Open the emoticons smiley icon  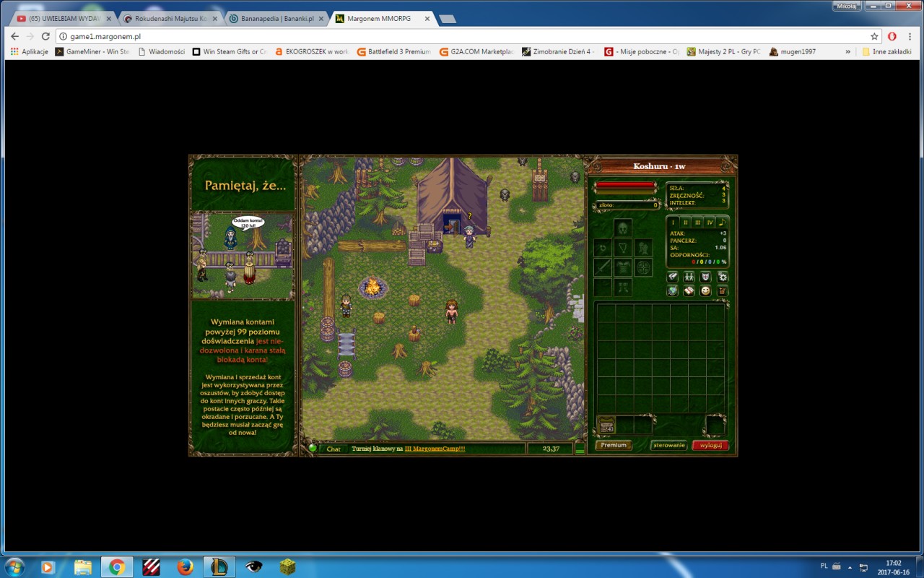[x=705, y=290]
